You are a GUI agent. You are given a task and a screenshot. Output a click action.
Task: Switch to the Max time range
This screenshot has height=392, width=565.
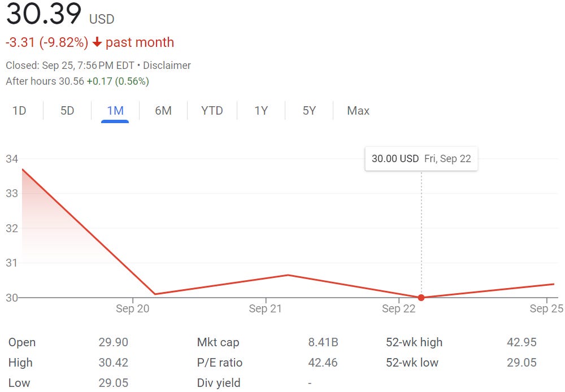click(358, 111)
